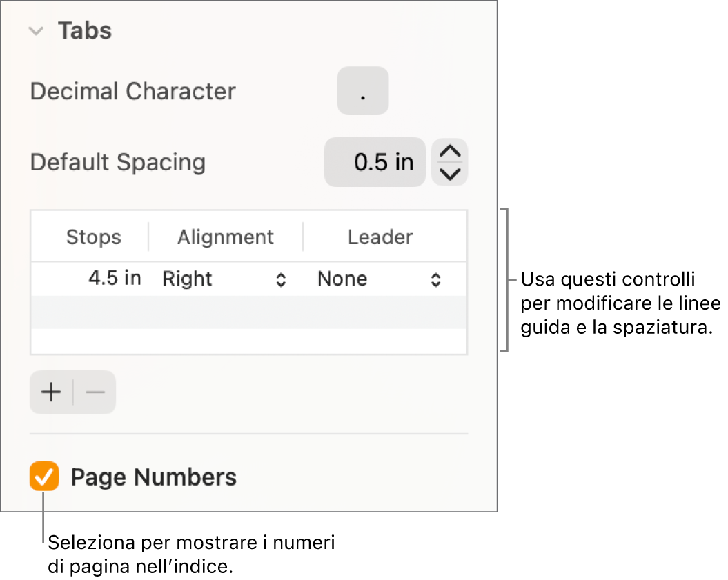Open the Right alignment dropdown
The image size is (728, 580).
(x=225, y=279)
